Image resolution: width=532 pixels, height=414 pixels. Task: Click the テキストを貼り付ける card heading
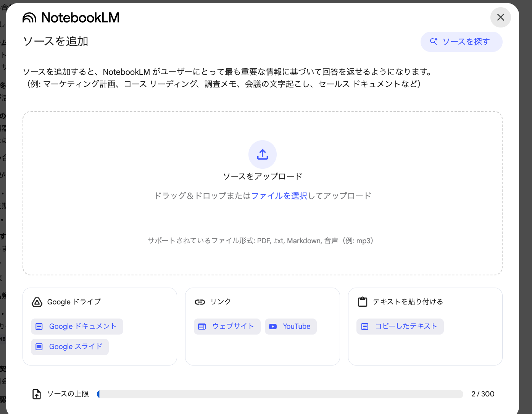(x=408, y=302)
